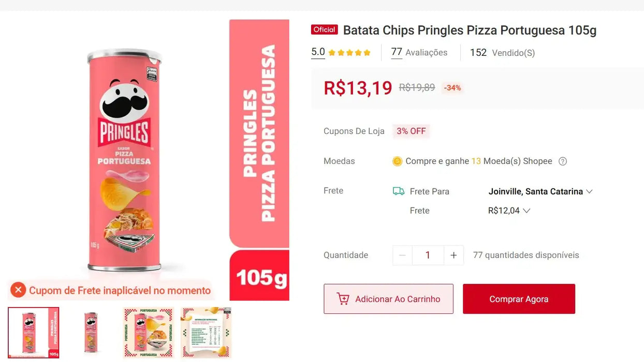Click the Shopee coin icon
644x362 pixels.
(x=397, y=161)
